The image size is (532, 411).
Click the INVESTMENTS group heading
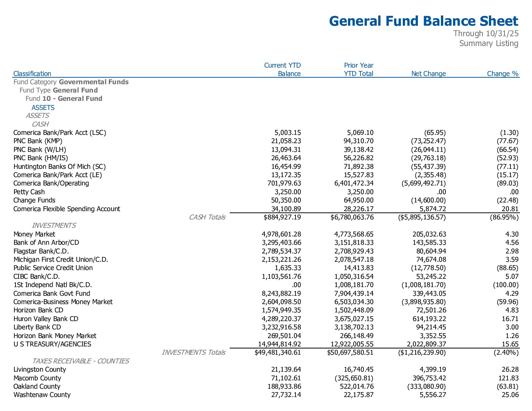coord(54,226)
